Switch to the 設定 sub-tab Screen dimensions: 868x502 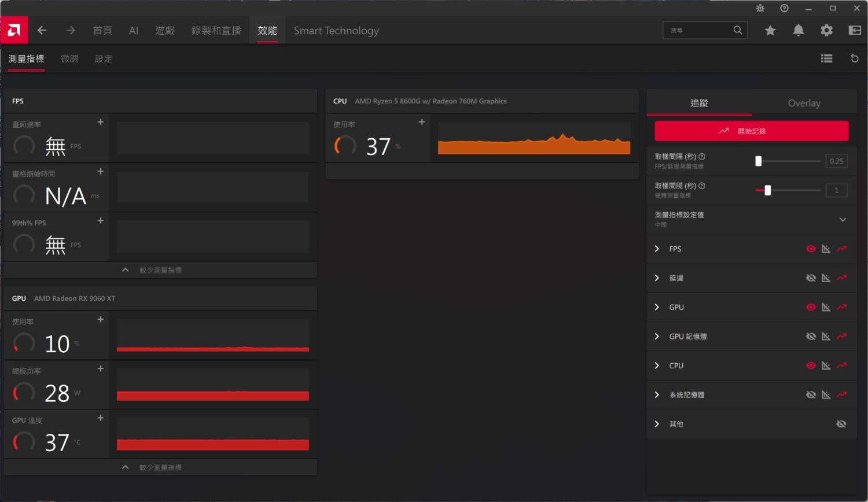(104, 58)
